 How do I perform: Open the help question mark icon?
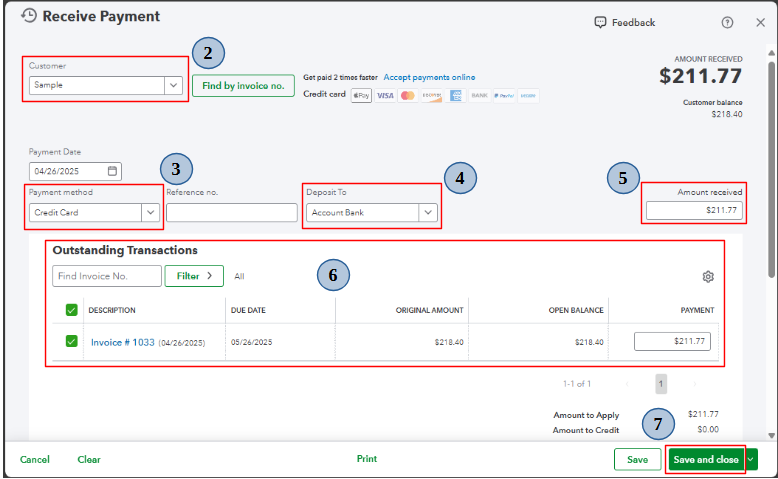pyautogui.click(x=727, y=22)
